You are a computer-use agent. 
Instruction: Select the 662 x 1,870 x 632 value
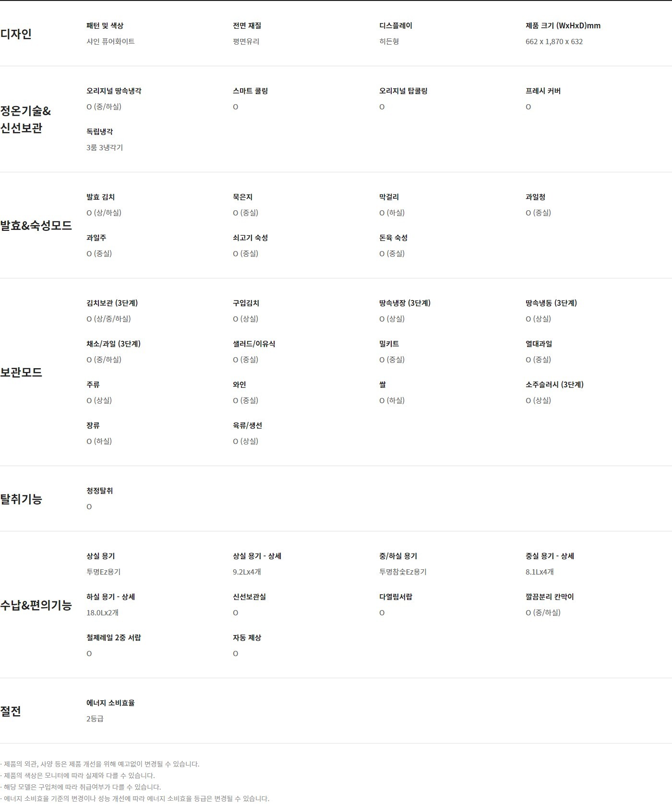[554, 41]
